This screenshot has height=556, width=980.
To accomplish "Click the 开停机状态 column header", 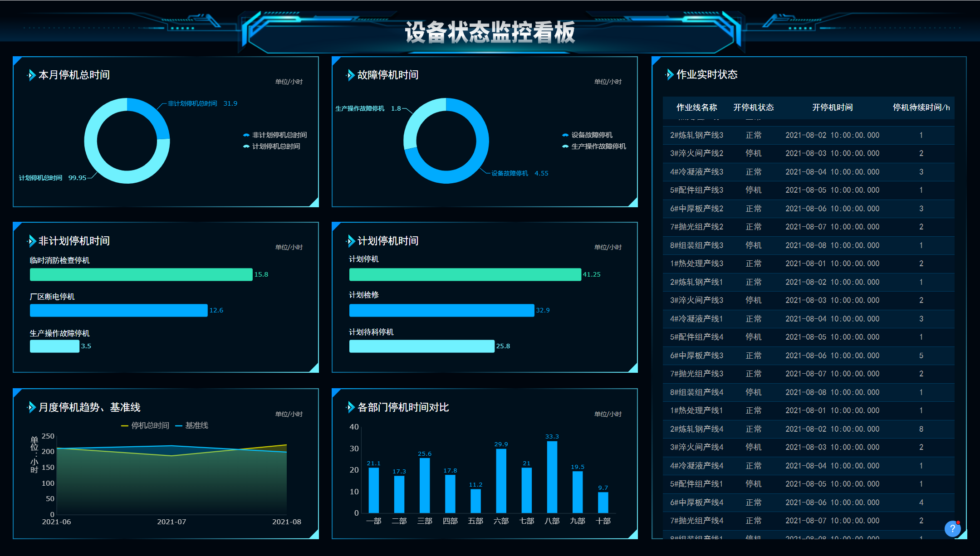I will click(753, 107).
